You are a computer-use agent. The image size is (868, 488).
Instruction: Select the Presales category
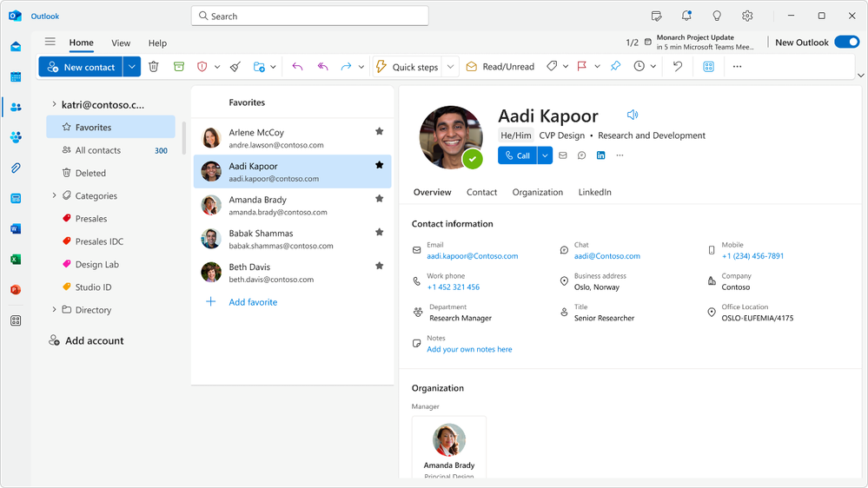110,219
